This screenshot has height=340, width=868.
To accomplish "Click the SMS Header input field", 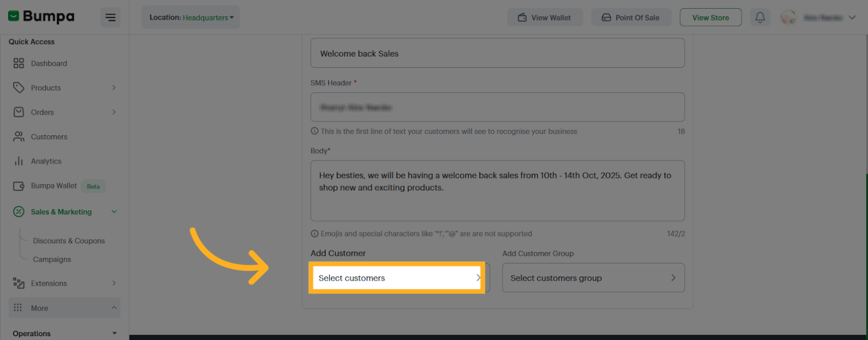I will point(497,107).
